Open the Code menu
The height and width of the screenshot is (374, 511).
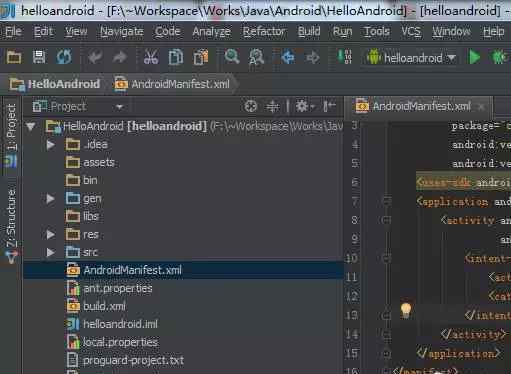pyautogui.click(x=167, y=32)
